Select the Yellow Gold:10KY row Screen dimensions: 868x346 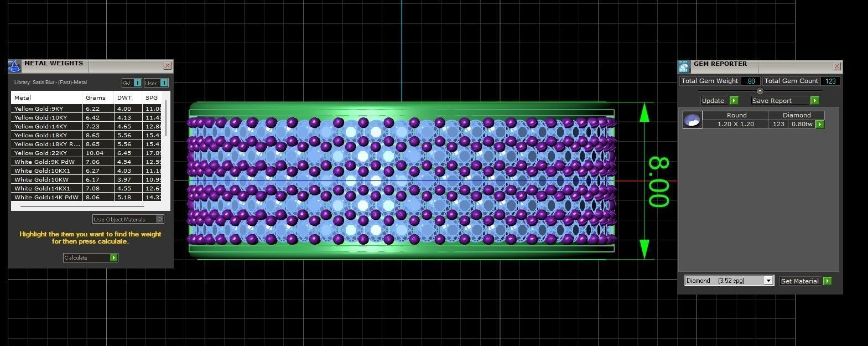coord(87,118)
